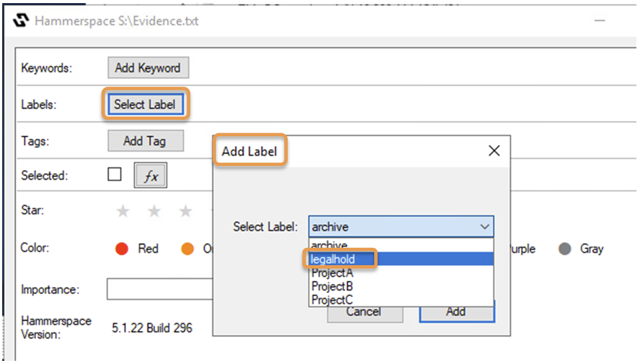Image resolution: width=640 pixels, height=364 pixels.
Task: Minimize the Hammerspace window
Action: point(600,21)
